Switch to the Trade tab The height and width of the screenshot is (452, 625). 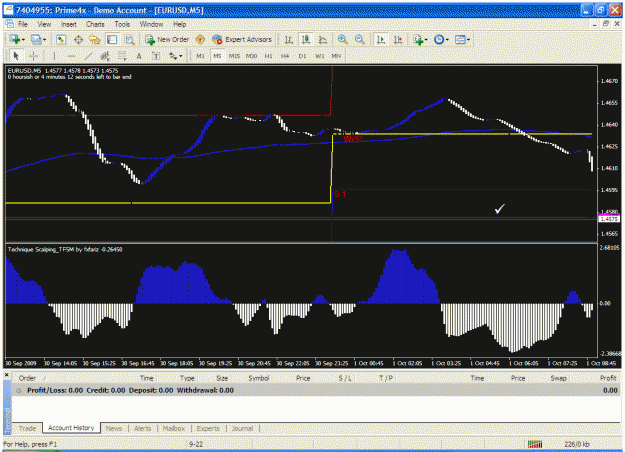(28, 428)
